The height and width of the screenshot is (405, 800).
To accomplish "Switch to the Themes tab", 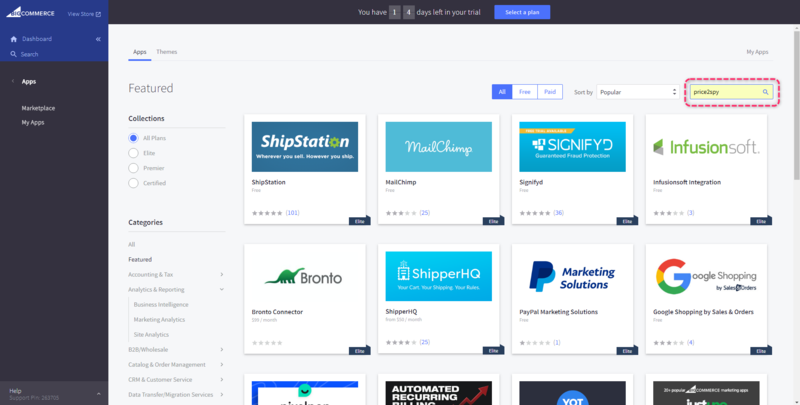I will (167, 52).
